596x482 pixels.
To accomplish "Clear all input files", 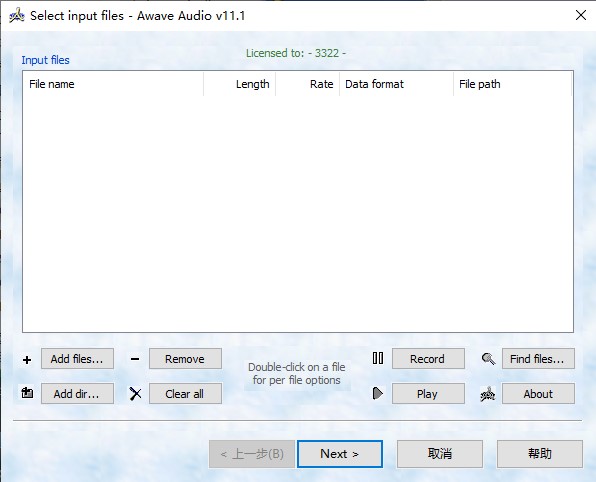I will pos(185,393).
